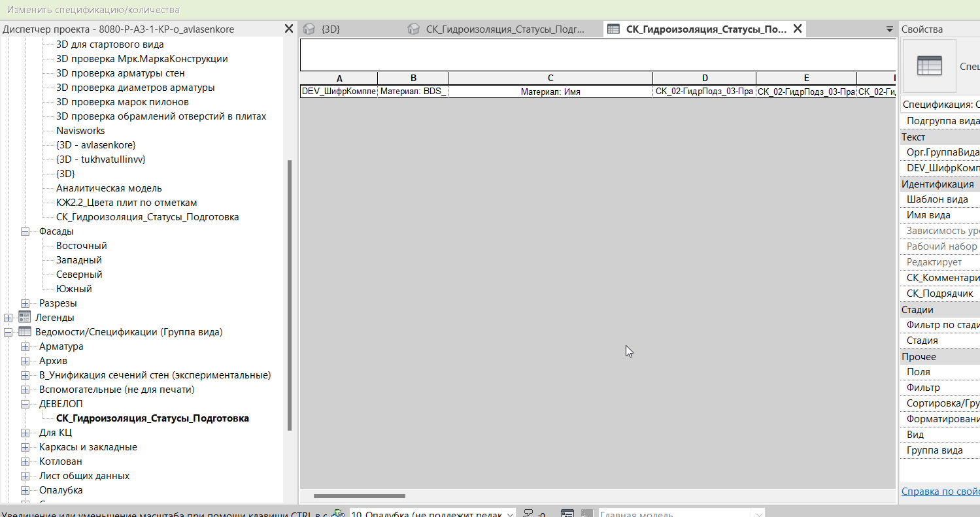Expand the Для КЦ group

tap(25, 433)
